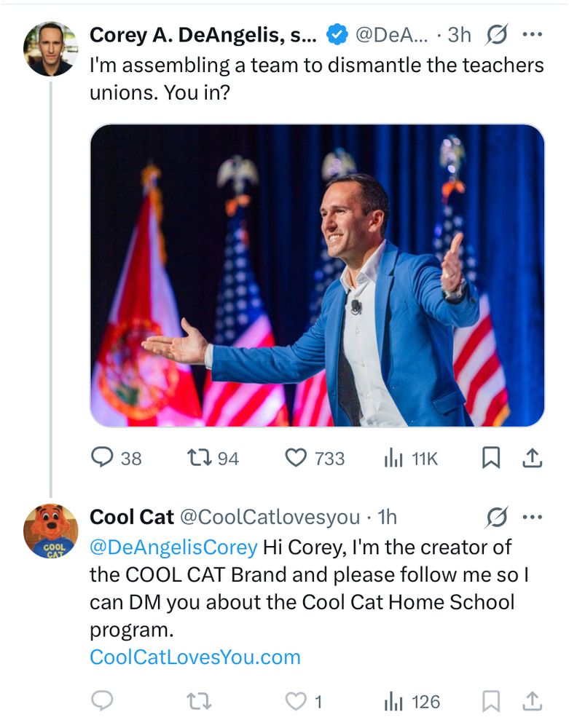
Task: View analytics showing 11K views
Action: pos(393,457)
